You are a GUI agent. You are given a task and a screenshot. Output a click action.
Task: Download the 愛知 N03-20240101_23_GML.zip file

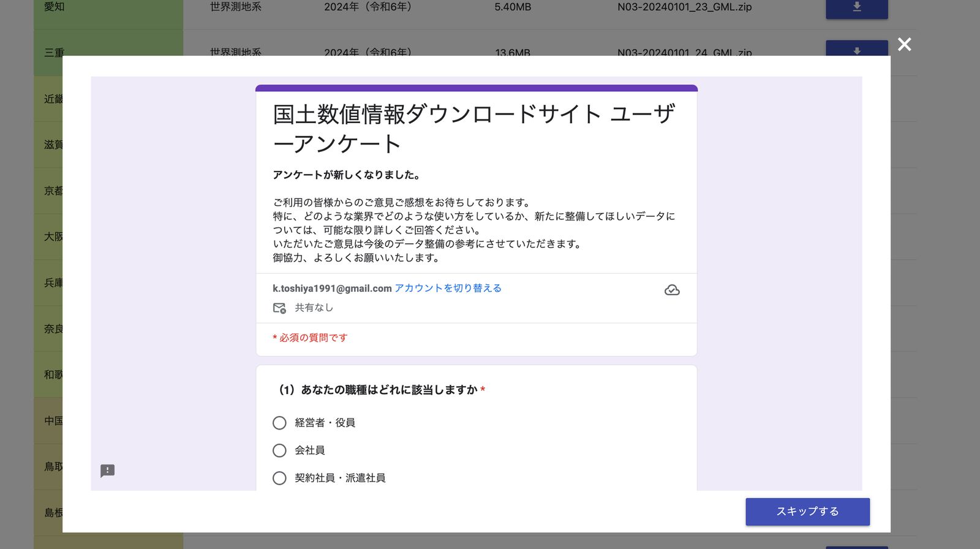pyautogui.click(x=856, y=8)
